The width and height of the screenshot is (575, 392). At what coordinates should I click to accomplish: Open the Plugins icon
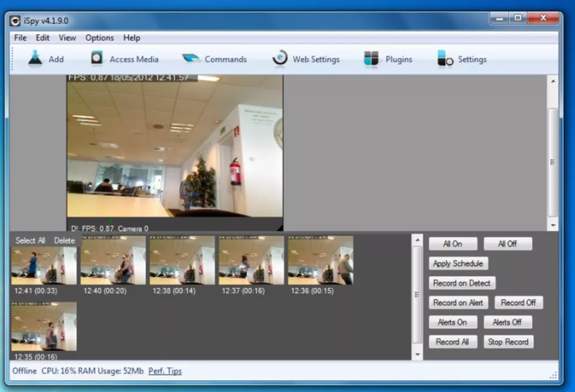[371, 59]
